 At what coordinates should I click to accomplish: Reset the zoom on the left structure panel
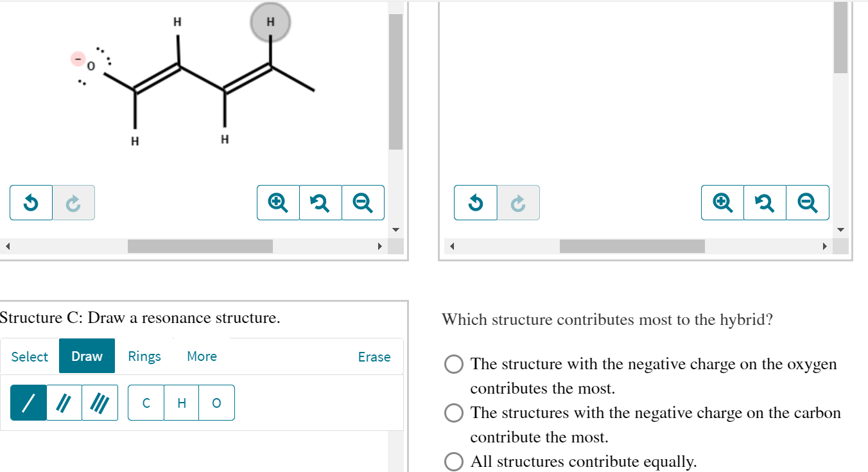point(320,202)
